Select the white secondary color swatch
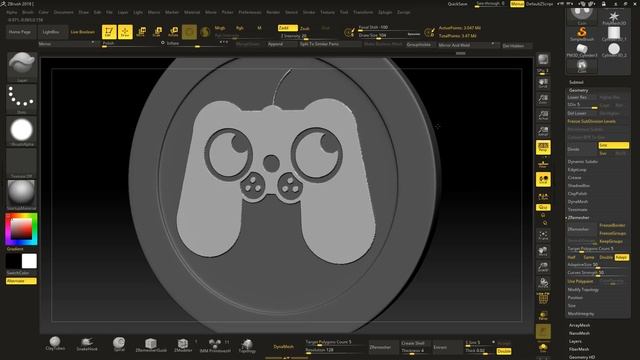Viewport: 640px width, 360px height. click(x=29, y=261)
